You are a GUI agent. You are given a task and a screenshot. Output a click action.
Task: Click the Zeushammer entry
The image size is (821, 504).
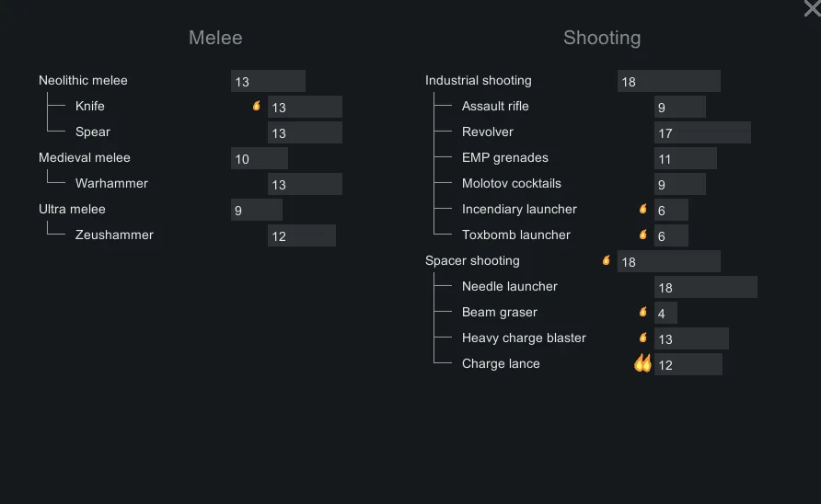(x=114, y=235)
